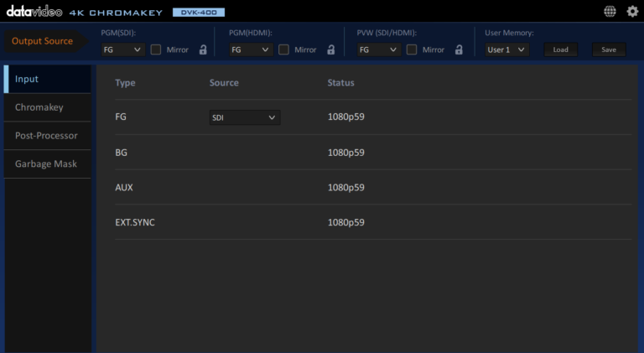Viewport: 644px width, 353px height.
Task: Select the Input tab
Action: coord(47,79)
